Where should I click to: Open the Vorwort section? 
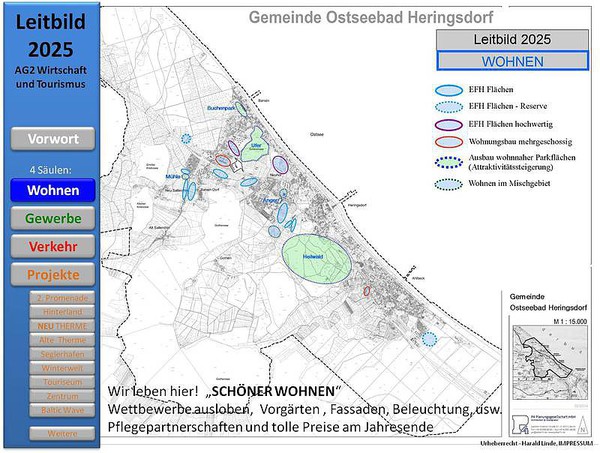tap(53, 139)
